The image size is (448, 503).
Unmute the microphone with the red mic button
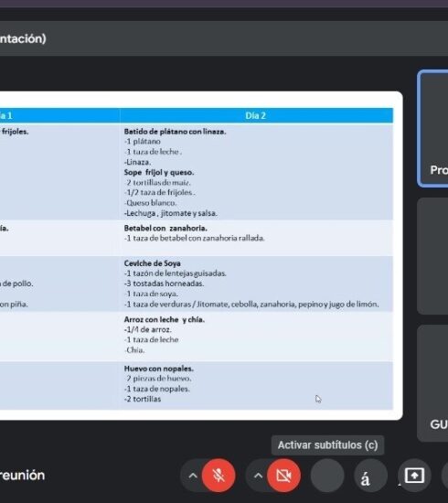point(219,475)
